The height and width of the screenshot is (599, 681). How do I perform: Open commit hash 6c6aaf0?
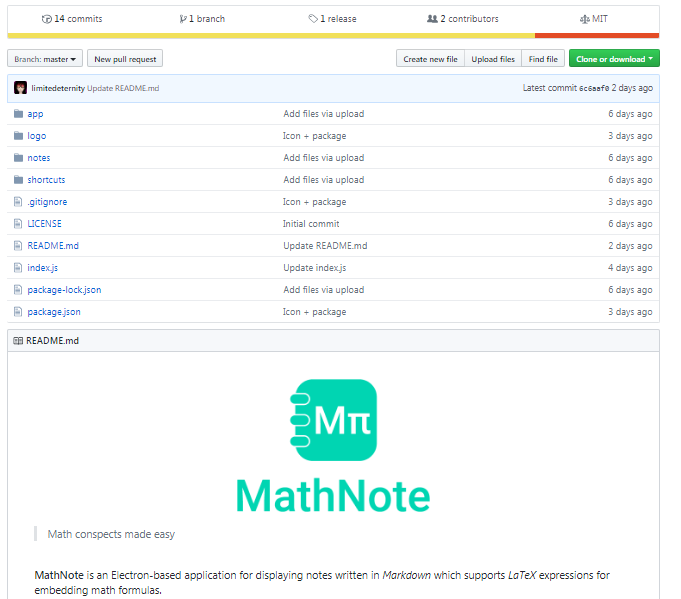click(594, 88)
